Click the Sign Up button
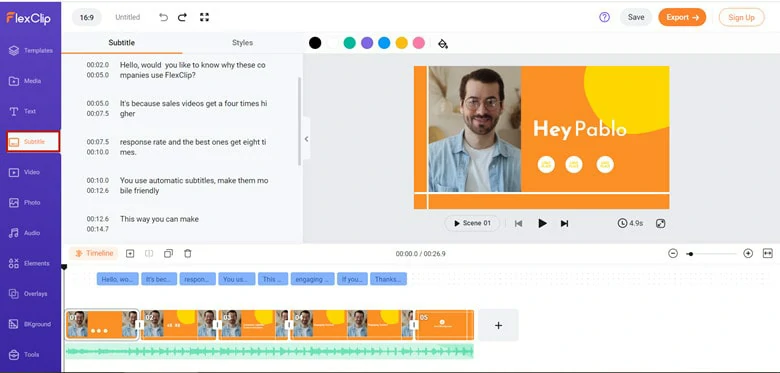The image size is (780, 373). tap(741, 17)
